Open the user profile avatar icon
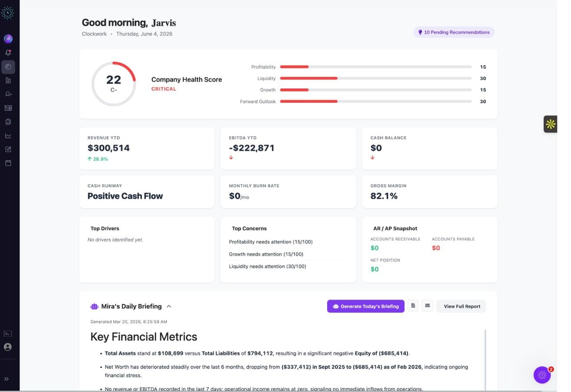The width and height of the screenshot is (571, 392). coord(8,347)
